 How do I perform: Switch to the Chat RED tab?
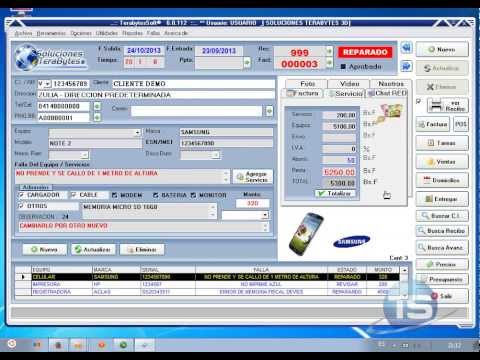[387, 93]
